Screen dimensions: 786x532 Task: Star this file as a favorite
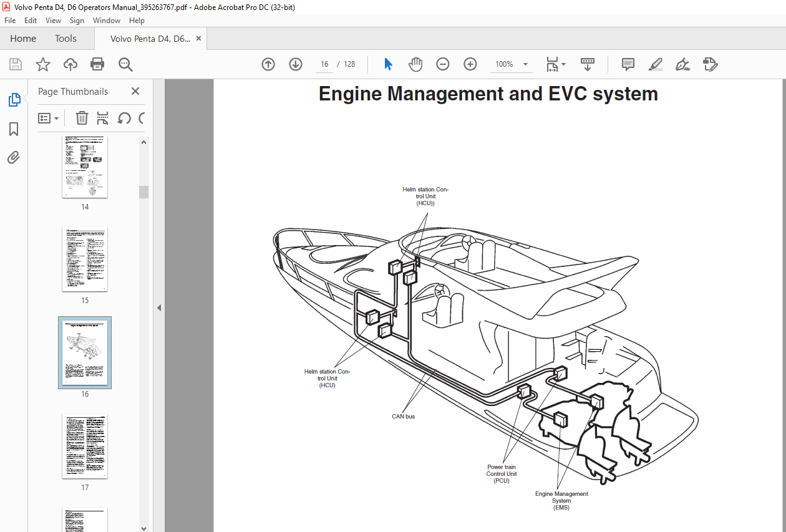click(43, 64)
